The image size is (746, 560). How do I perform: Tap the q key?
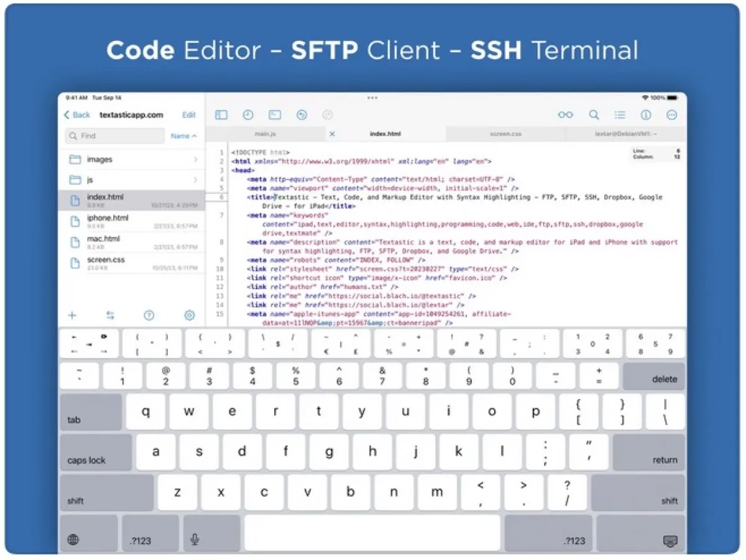(x=145, y=412)
